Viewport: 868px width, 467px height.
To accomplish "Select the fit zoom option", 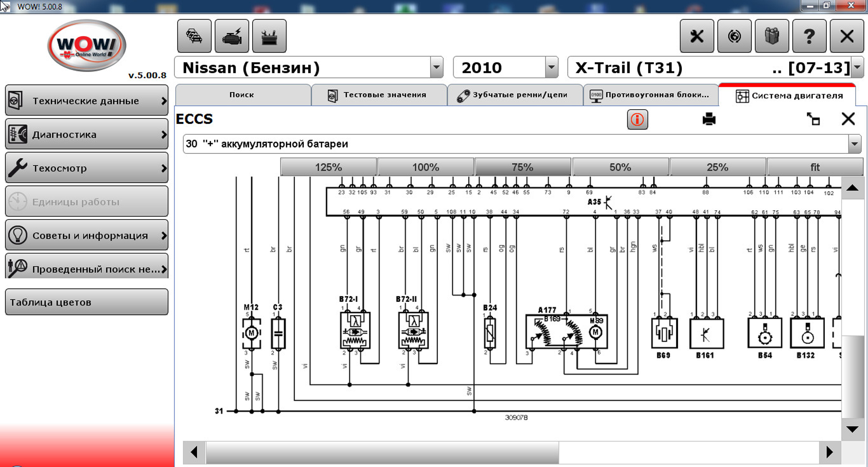I will point(815,168).
